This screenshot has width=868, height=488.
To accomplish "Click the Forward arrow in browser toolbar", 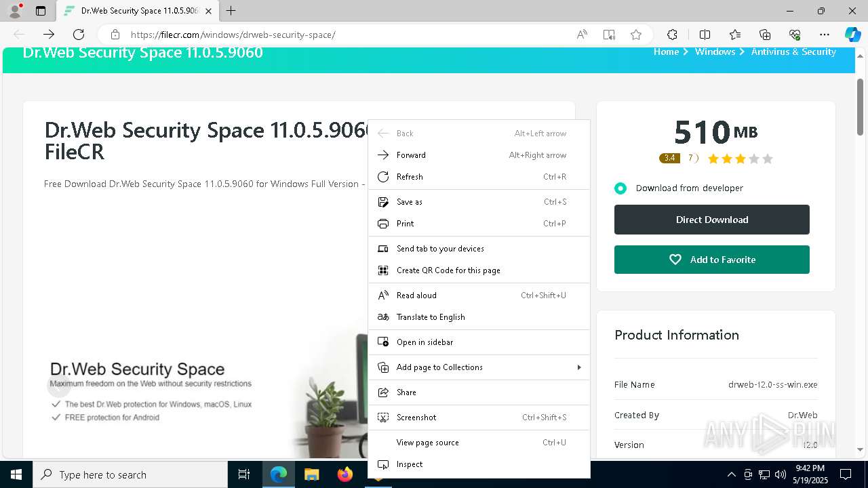I will (49, 35).
